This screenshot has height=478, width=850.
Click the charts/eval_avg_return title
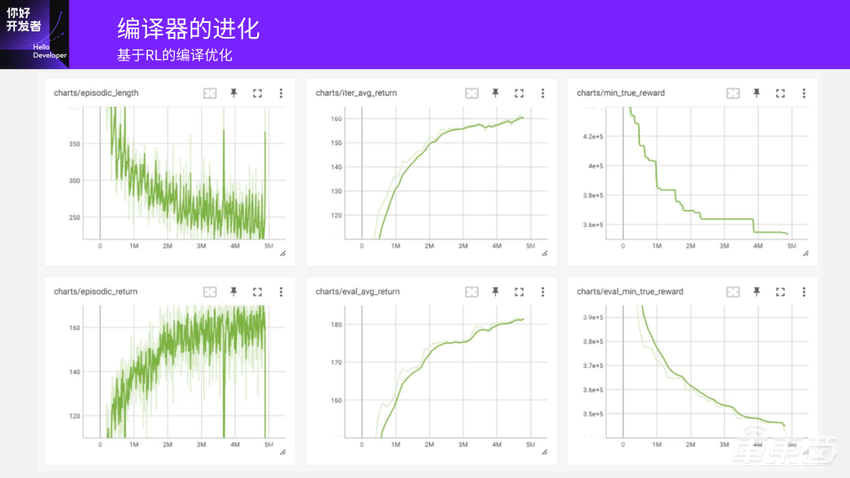point(357,292)
